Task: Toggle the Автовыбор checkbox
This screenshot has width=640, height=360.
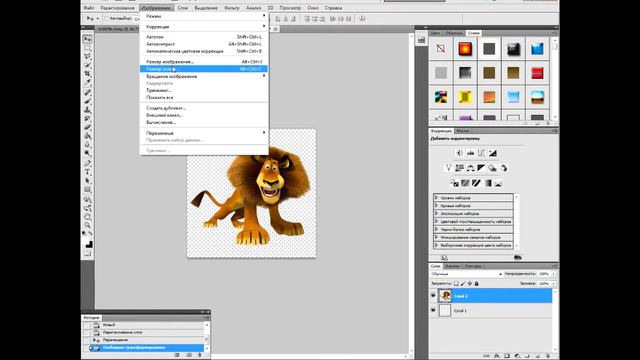Action: tap(107, 18)
